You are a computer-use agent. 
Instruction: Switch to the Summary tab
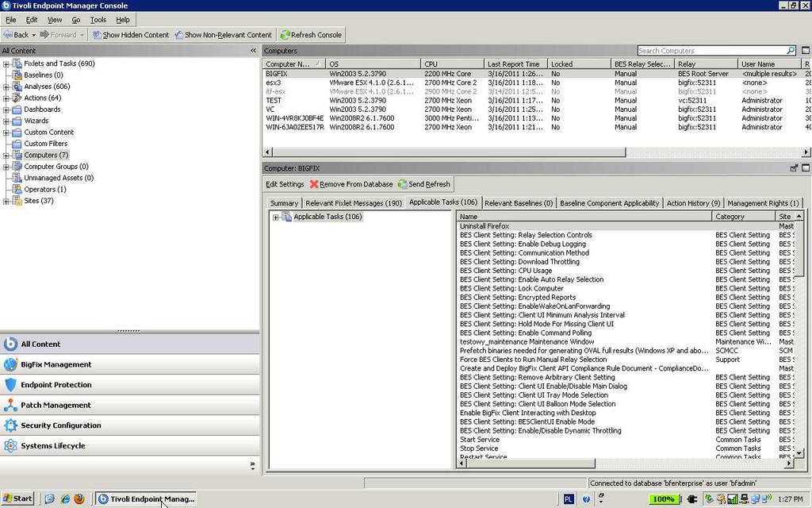[x=284, y=203]
